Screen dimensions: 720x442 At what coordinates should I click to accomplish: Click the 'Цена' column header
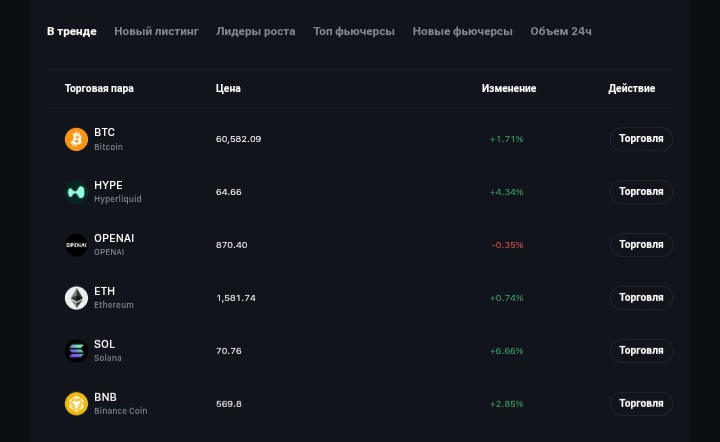[228, 88]
